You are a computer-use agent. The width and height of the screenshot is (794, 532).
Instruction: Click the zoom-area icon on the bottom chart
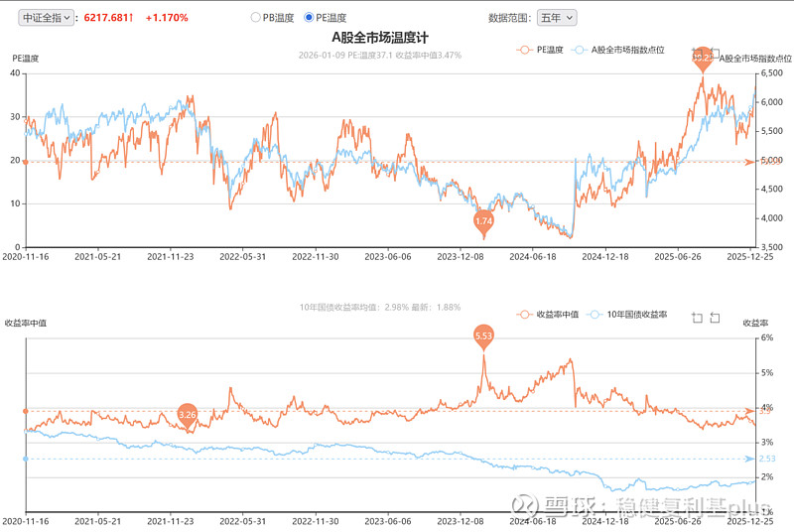698,318
